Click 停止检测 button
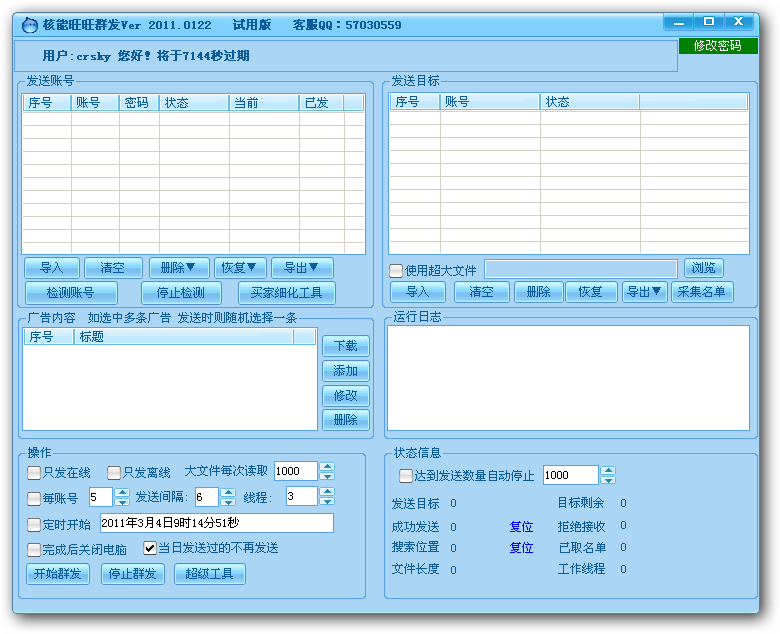Screen dimensions: 780x634 click(x=181, y=292)
